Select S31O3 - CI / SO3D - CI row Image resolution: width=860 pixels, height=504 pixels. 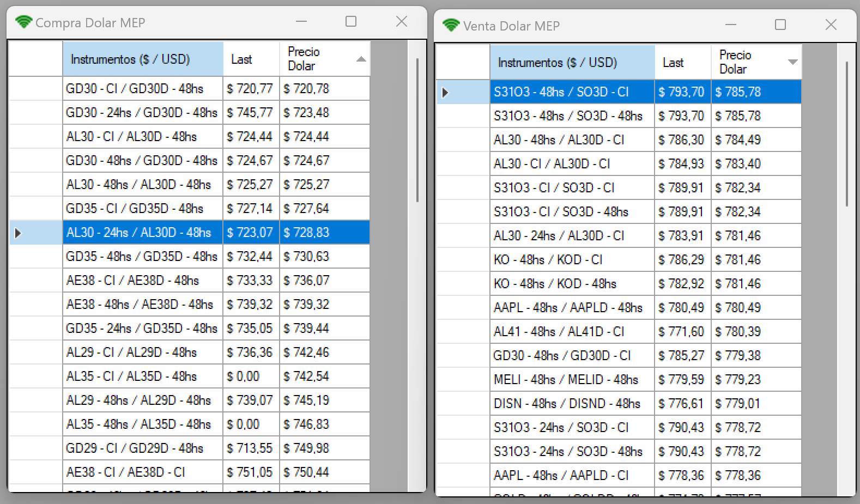click(619, 187)
